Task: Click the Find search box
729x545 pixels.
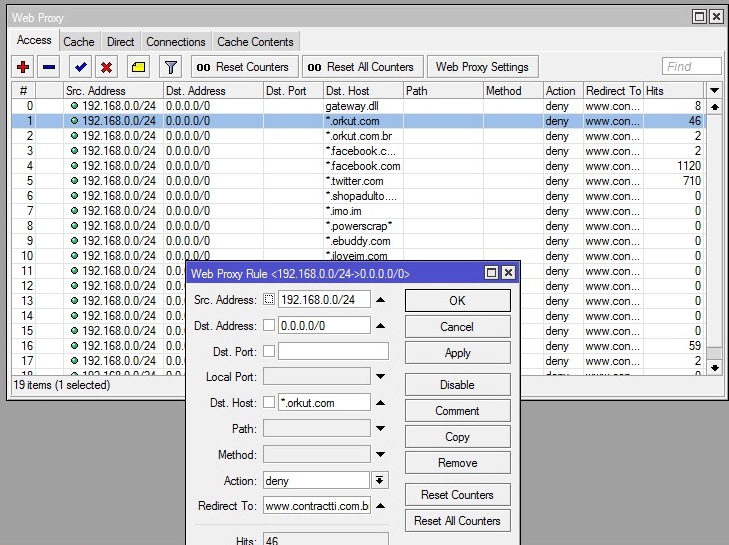Action: point(691,66)
